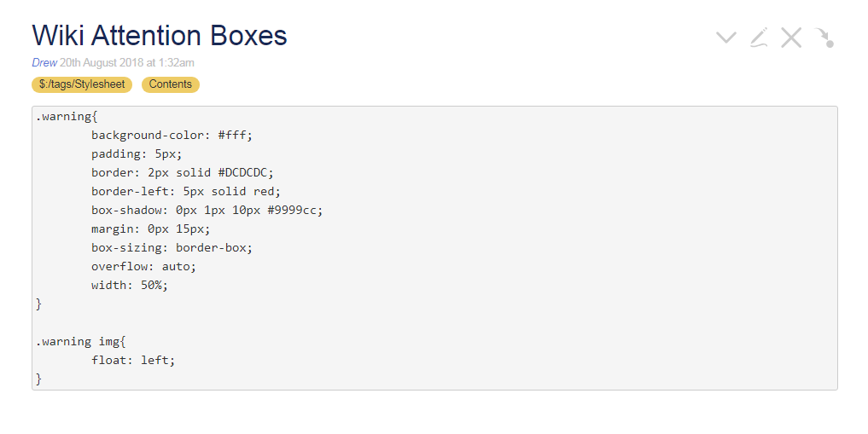The image size is (868, 434).
Task: Open the Contents tag pill
Action: click(x=171, y=84)
